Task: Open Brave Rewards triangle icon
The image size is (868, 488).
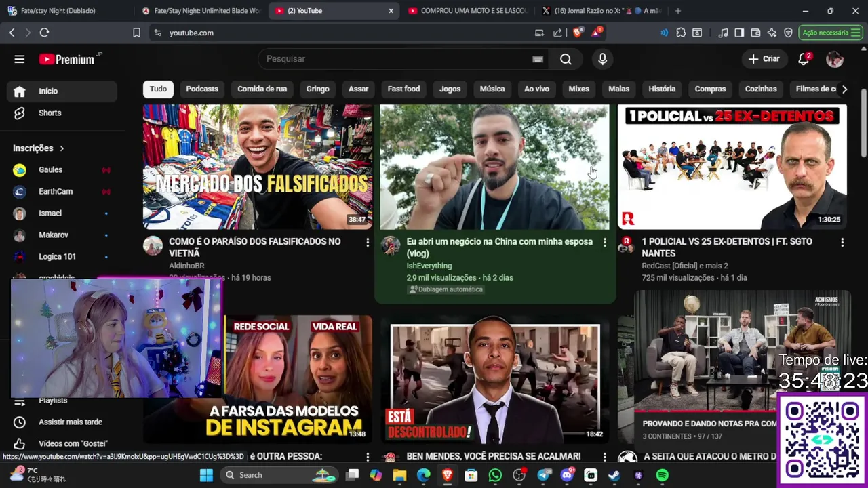Action: [596, 33]
